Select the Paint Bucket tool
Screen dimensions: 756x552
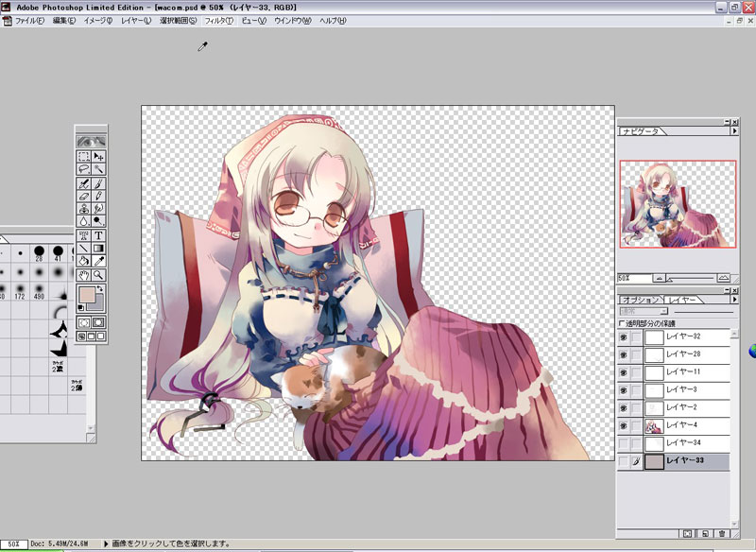point(84,261)
